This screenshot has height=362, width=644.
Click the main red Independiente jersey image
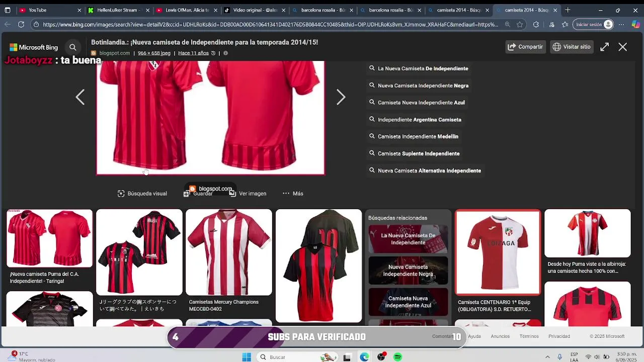(210, 118)
